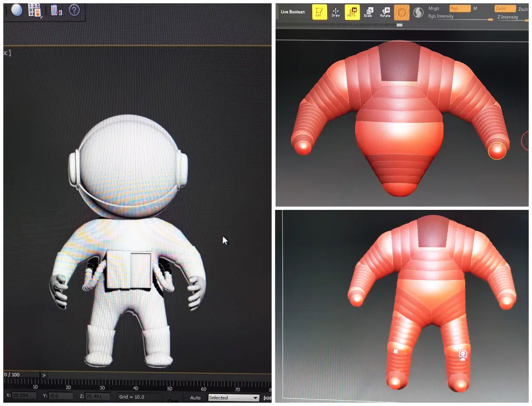Select the Draw tool button
Image resolution: width=532 pixels, height=406 pixels.
[336, 12]
